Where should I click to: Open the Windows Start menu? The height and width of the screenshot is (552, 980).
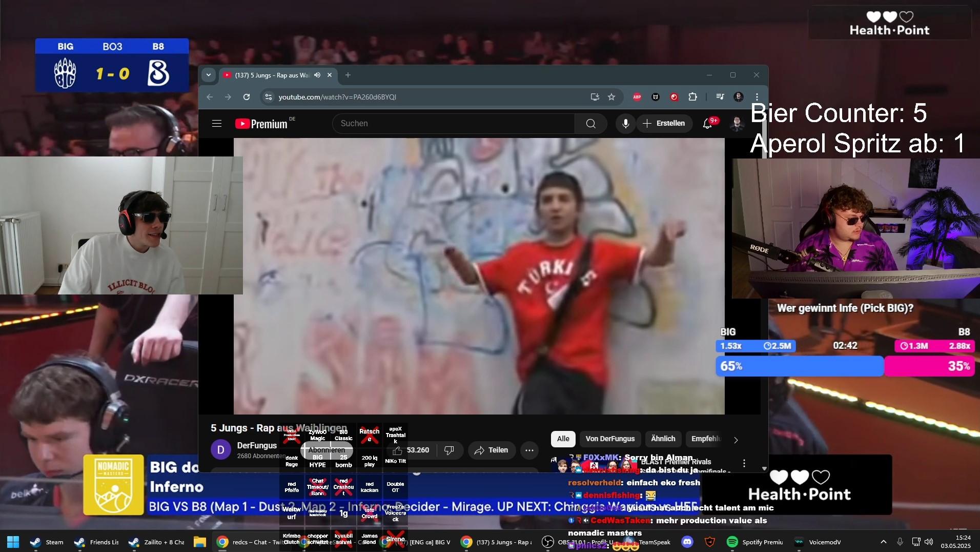13,542
